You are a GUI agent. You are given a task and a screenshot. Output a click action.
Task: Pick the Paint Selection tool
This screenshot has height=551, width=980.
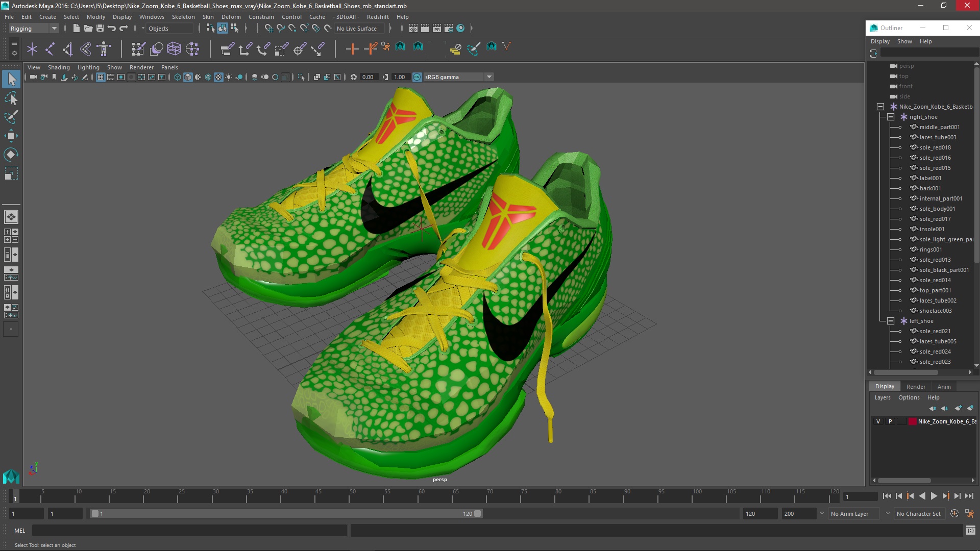coord(11,116)
